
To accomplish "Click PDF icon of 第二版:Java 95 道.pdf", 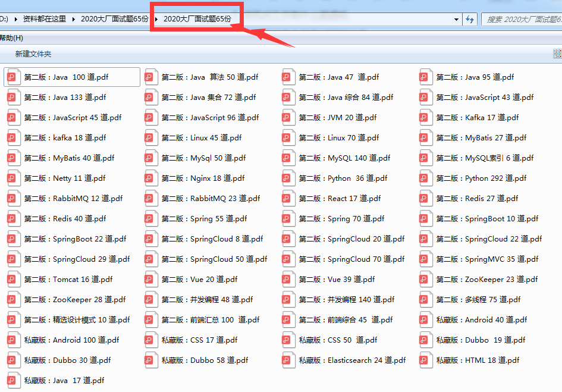I will click(x=425, y=77).
